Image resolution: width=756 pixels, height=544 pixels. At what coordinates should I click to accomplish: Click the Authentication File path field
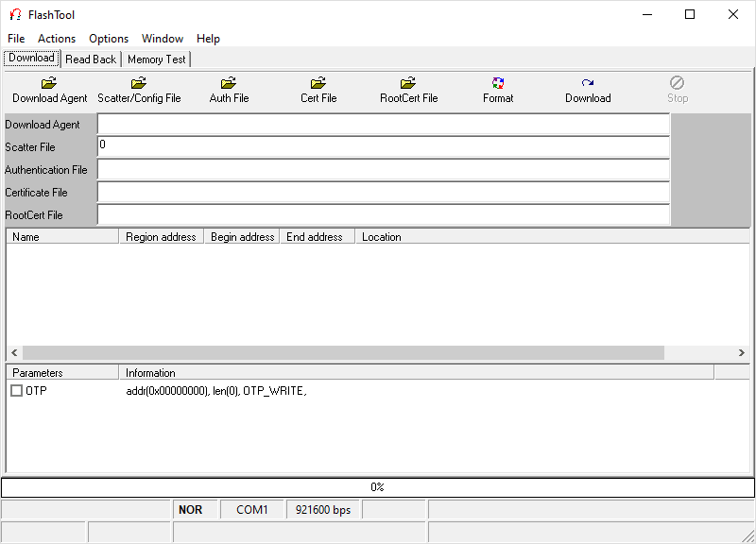click(x=384, y=170)
